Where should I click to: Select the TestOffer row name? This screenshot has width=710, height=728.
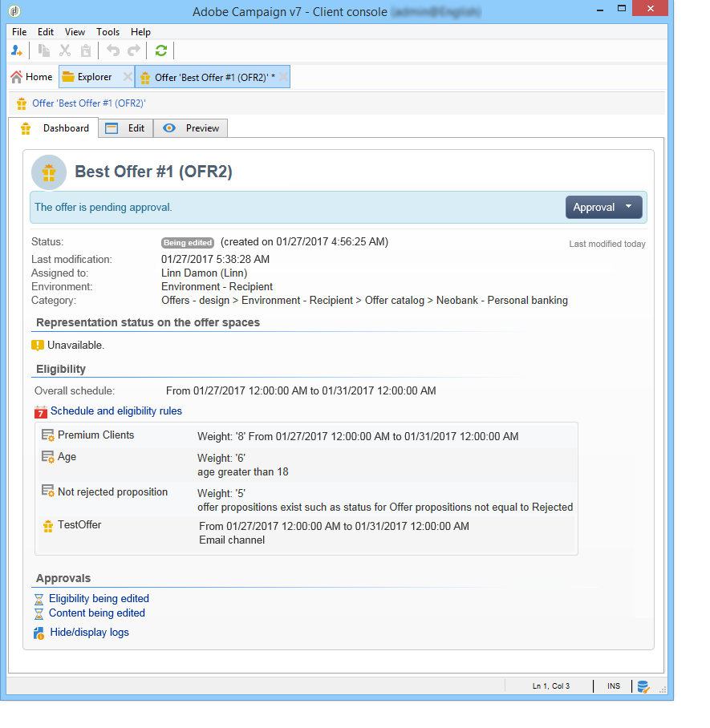(x=79, y=524)
